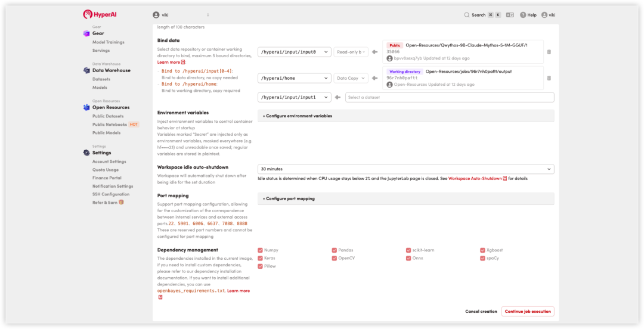644x329 pixels.
Task: Click the gift icon beside Refer & Earn
Action: coord(121,202)
